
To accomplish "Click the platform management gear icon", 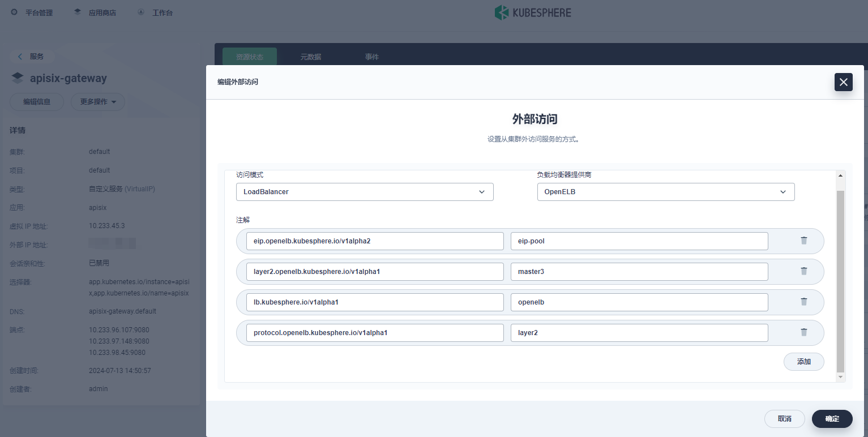I will [14, 12].
